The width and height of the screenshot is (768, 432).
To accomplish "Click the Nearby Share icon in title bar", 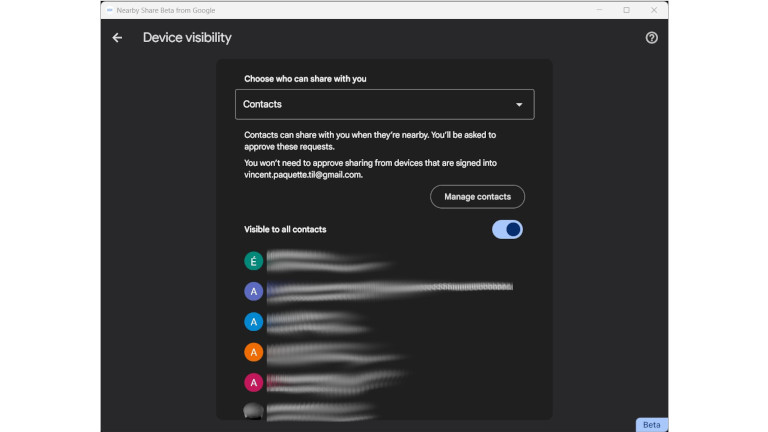I will [110, 10].
